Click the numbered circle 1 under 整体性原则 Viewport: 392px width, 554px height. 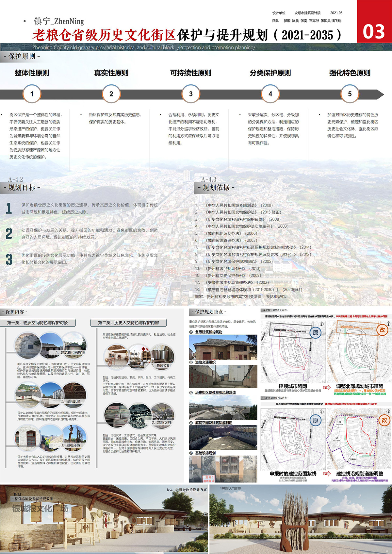pos(32,94)
